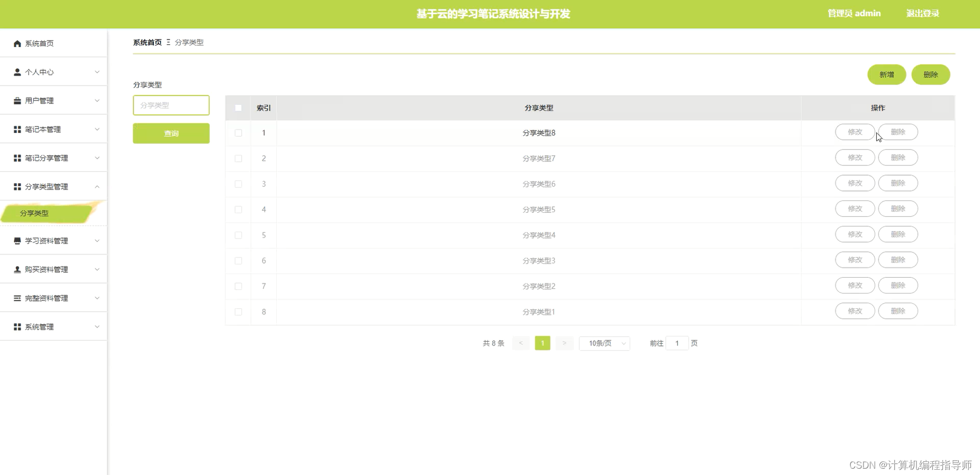Click the grid icon beside 笔记分享管理
The height and width of the screenshot is (475, 980).
(17, 158)
